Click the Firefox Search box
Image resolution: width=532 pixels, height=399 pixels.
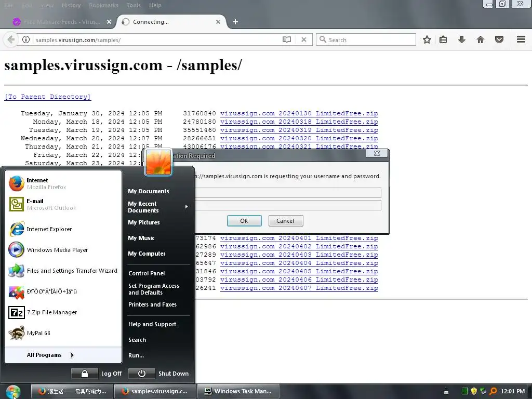click(366, 39)
